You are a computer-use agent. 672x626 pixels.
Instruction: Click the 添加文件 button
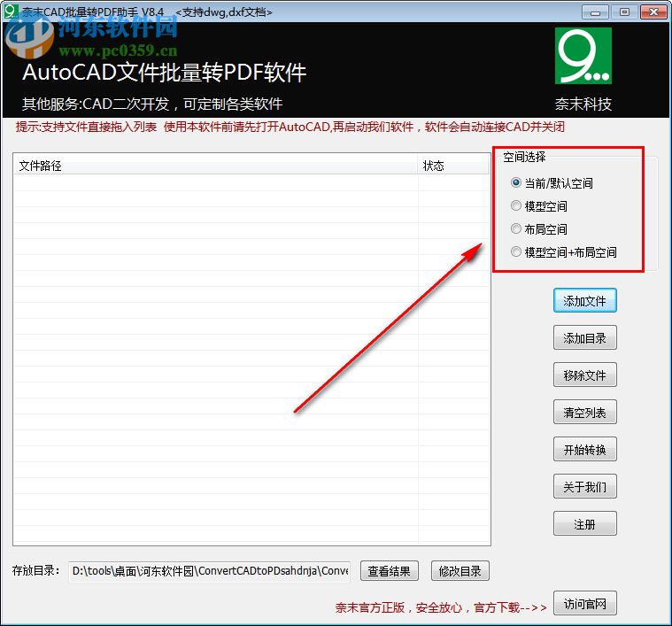tap(585, 301)
